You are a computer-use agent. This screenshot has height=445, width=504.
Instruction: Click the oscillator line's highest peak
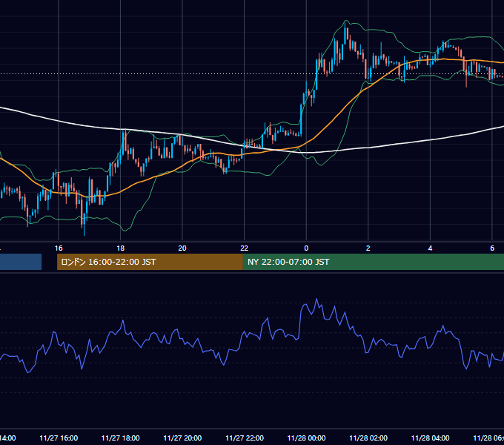(x=316, y=300)
